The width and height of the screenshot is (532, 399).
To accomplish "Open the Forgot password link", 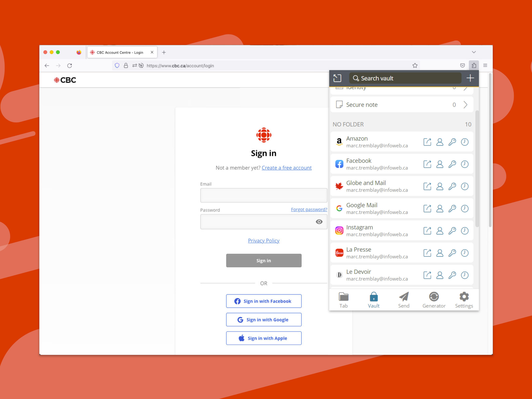I will coord(309,209).
